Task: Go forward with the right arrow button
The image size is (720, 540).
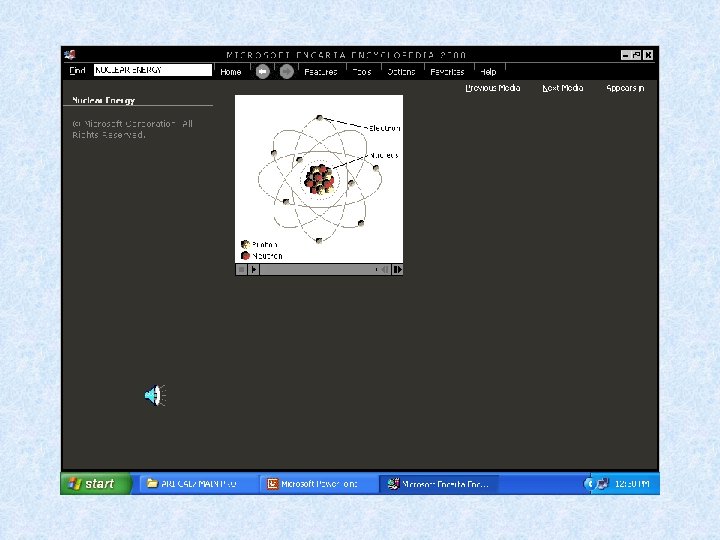Action: [x=287, y=72]
